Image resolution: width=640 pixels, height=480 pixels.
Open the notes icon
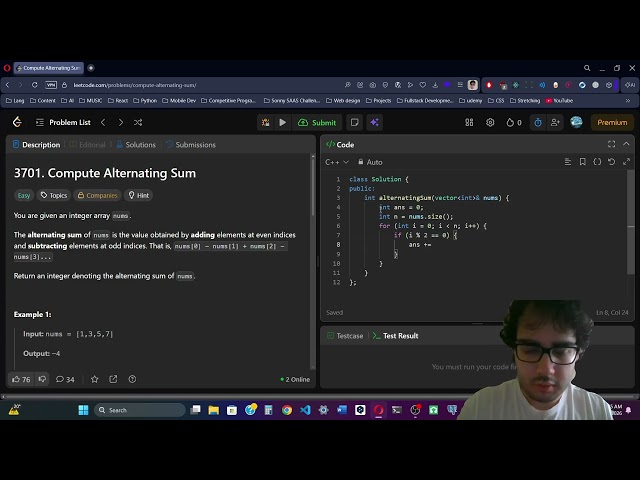[x=355, y=122]
